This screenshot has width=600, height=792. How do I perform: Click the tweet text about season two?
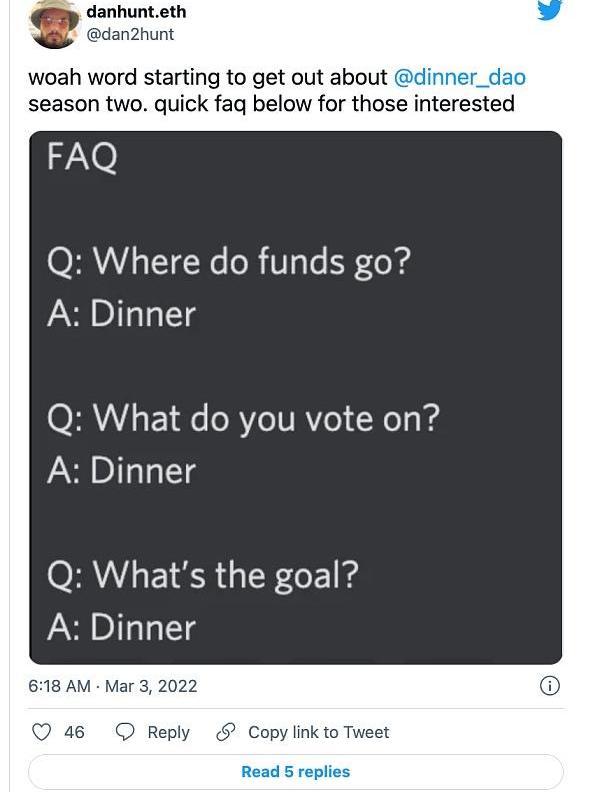point(277,90)
